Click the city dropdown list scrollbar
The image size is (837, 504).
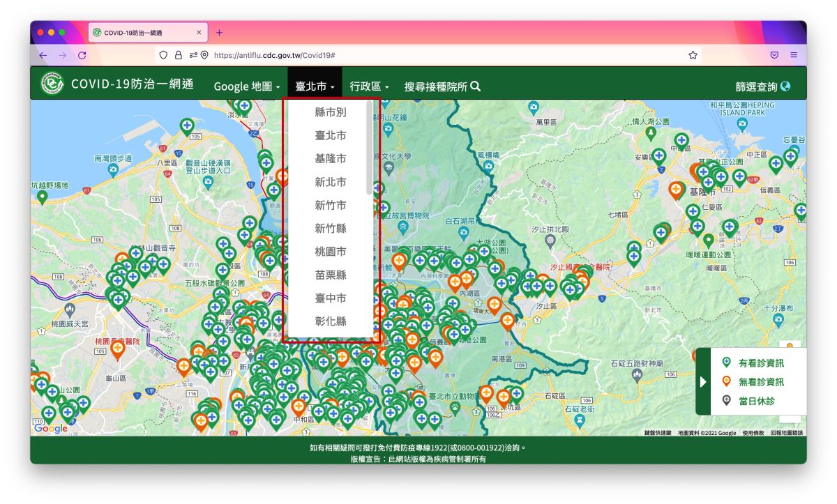click(369, 148)
